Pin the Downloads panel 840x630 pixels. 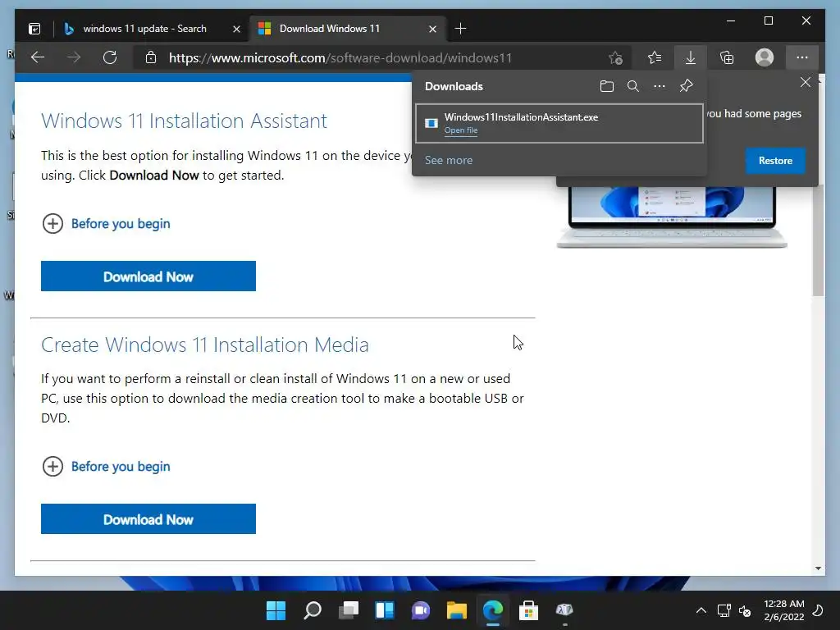[687, 85]
